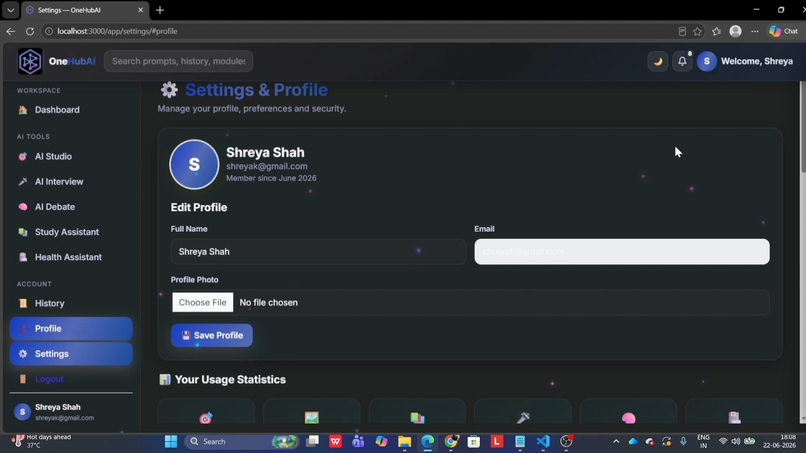Close the Settings — OneHubAI tab
The height and width of the screenshot is (453, 806).
pos(140,10)
